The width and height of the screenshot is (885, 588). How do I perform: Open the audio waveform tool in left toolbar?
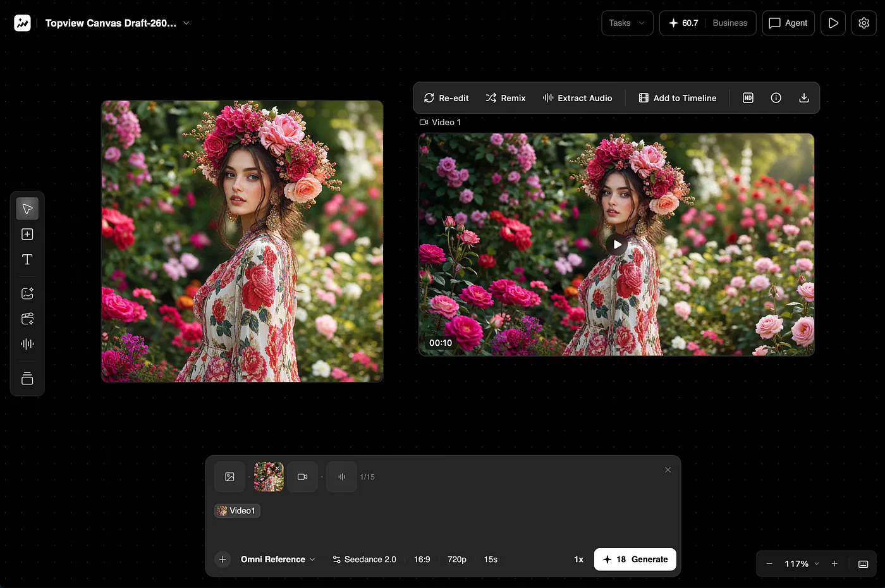(27, 344)
